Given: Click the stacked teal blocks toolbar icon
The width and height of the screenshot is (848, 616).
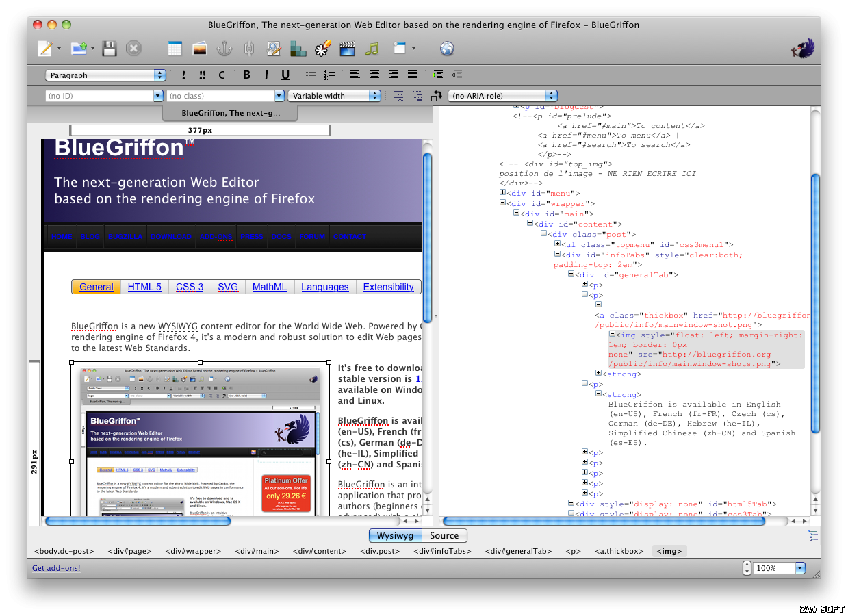Looking at the screenshot, I should coord(298,49).
